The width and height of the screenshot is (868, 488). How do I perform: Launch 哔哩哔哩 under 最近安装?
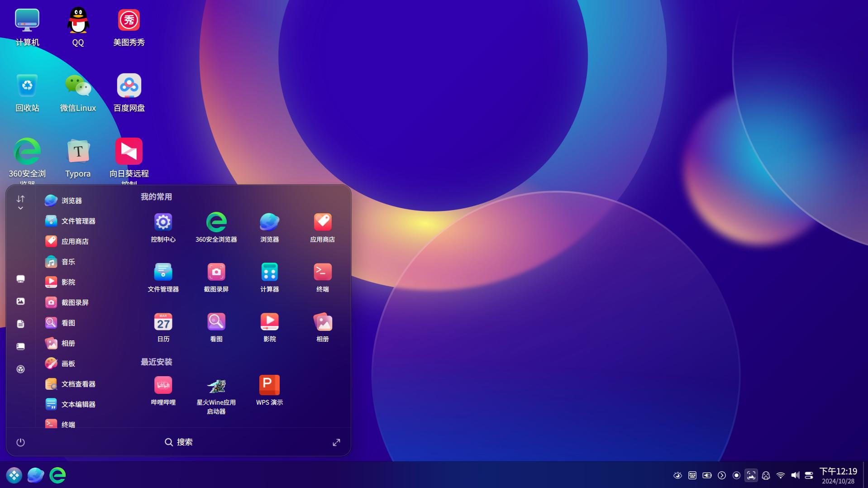click(x=163, y=390)
